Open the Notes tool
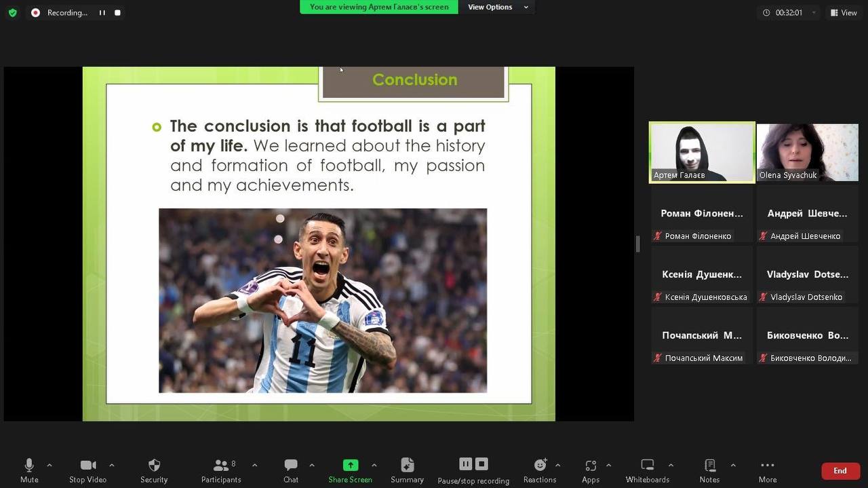Screen dimensions: 868x488 709,470
